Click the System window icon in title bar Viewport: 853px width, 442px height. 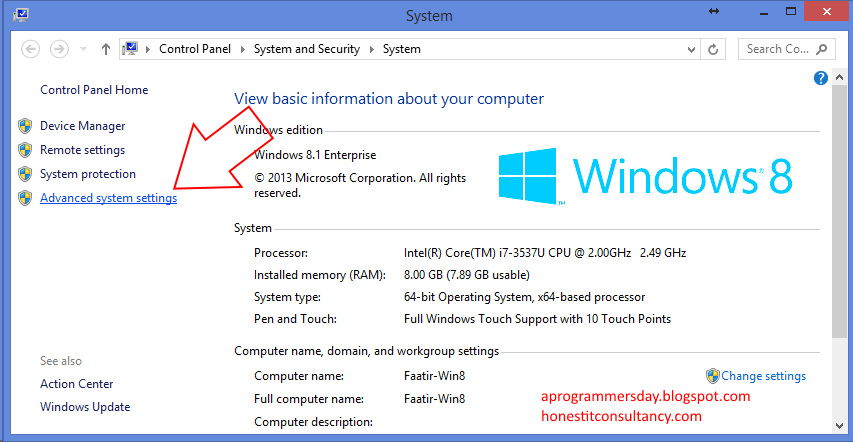[21, 15]
